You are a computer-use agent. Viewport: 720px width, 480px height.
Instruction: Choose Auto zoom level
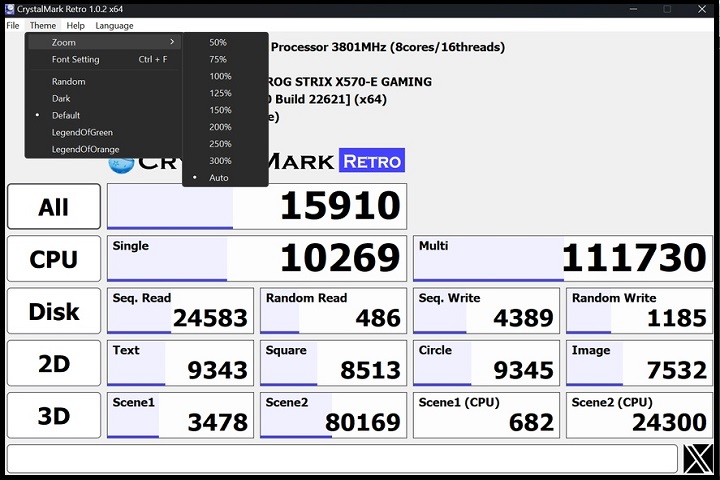pyautogui.click(x=218, y=178)
